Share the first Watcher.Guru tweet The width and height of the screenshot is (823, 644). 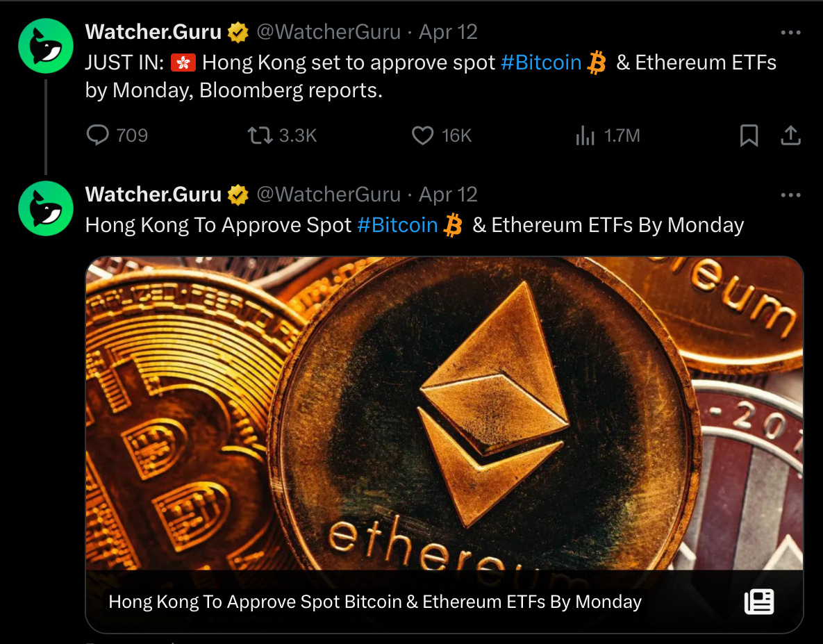pos(790,135)
